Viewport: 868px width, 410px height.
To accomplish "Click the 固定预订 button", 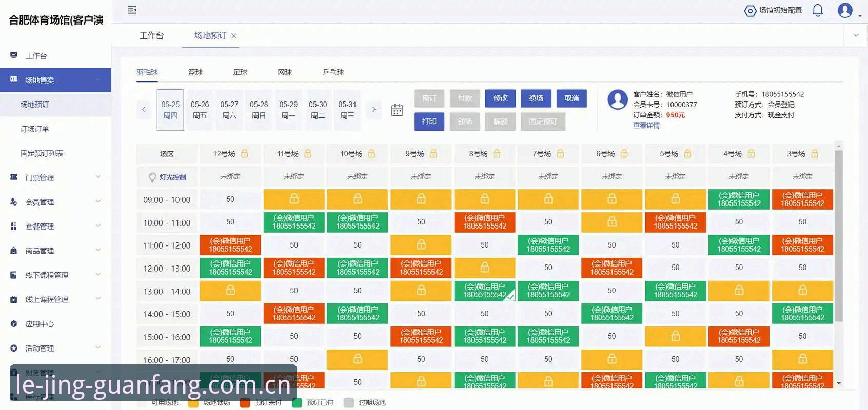I will [x=543, y=121].
